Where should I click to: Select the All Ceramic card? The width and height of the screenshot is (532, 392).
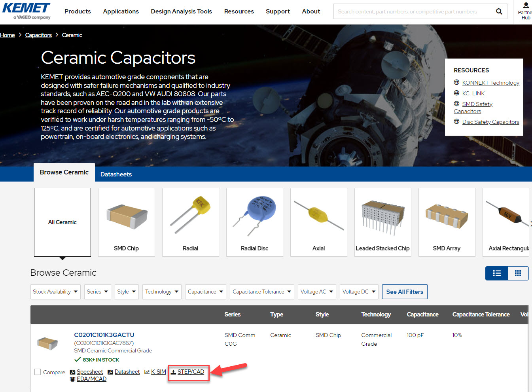point(62,222)
